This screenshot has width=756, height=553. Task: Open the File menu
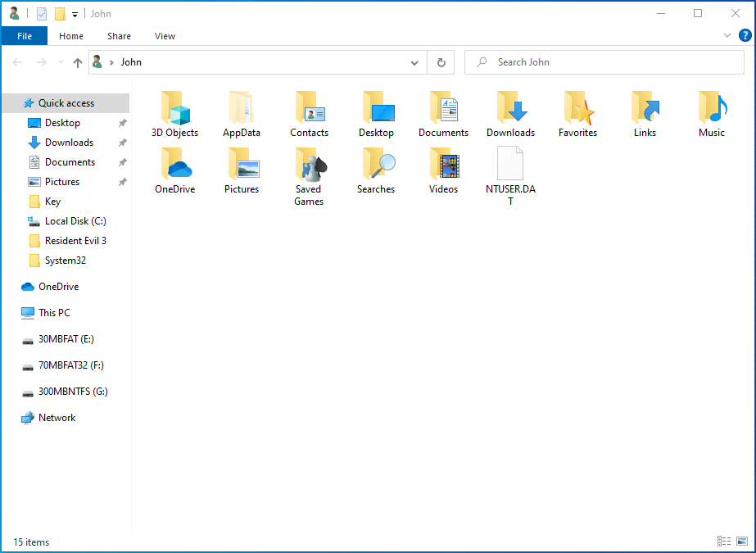pyautogui.click(x=25, y=36)
